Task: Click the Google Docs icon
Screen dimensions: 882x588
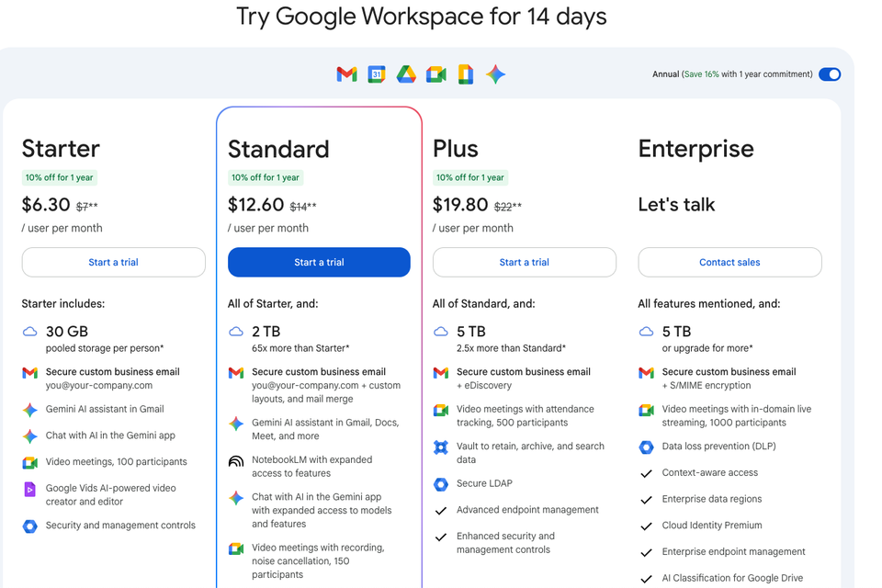Action: click(x=466, y=74)
